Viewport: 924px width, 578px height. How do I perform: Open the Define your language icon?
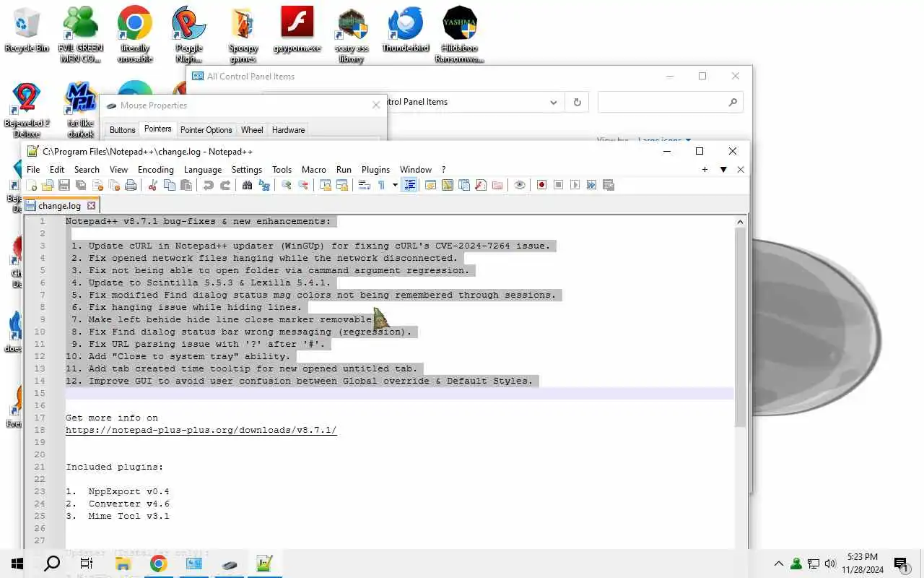[430, 185]
